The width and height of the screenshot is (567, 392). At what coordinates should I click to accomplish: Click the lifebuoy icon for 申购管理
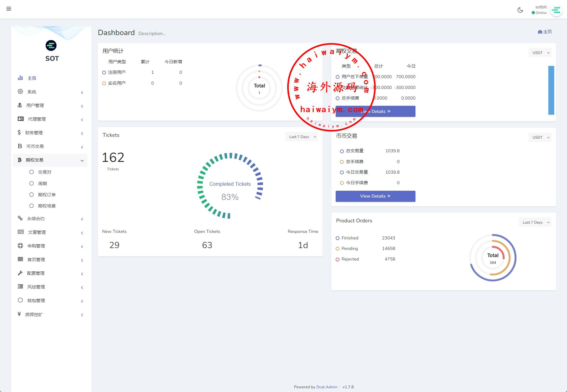20,246
